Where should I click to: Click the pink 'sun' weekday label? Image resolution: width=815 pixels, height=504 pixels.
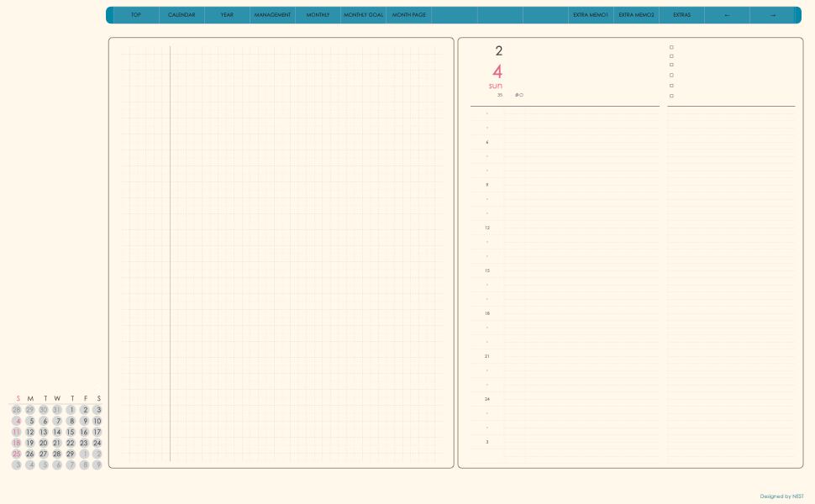click(496, 86)
